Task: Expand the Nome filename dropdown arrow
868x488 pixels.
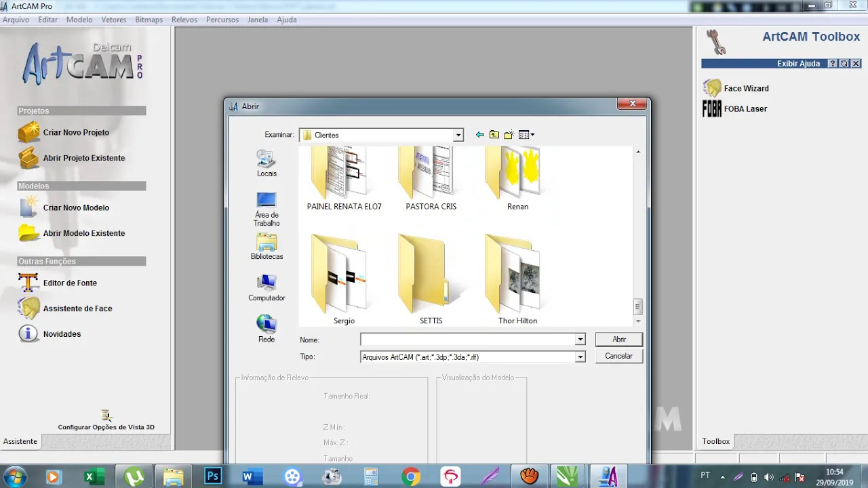Action: point(580,340)
